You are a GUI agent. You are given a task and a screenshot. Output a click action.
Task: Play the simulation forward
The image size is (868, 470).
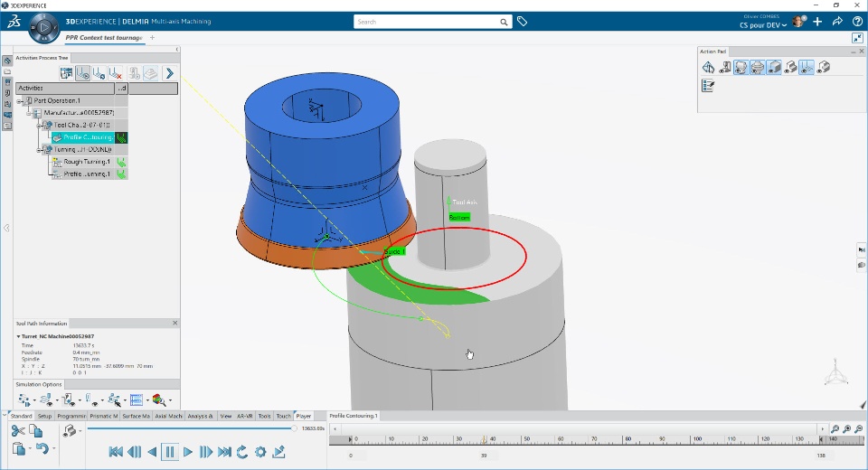188,452
